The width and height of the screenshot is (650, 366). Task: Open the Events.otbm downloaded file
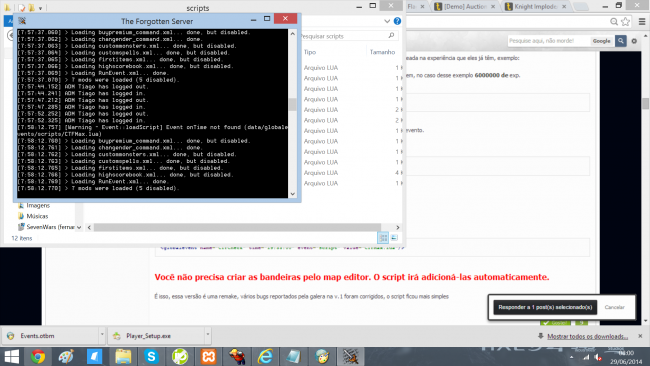pyautogui.click(x=51, y=336)
